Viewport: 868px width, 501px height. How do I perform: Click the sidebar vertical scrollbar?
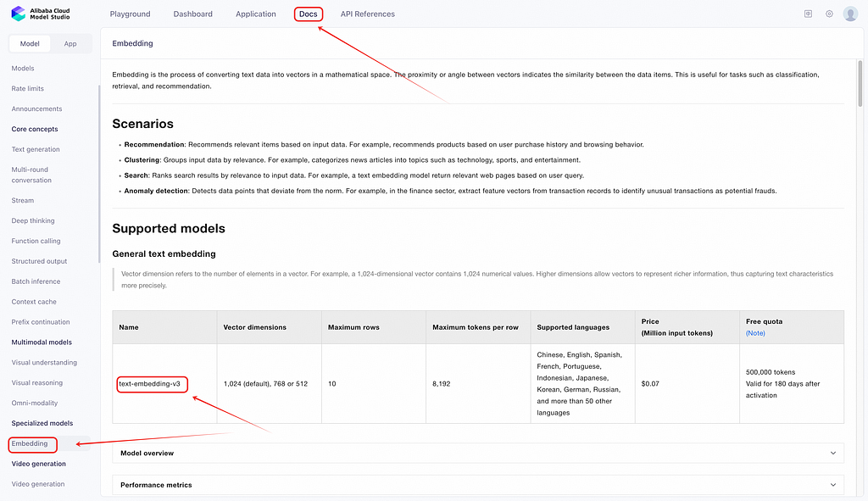pos(99,174)
